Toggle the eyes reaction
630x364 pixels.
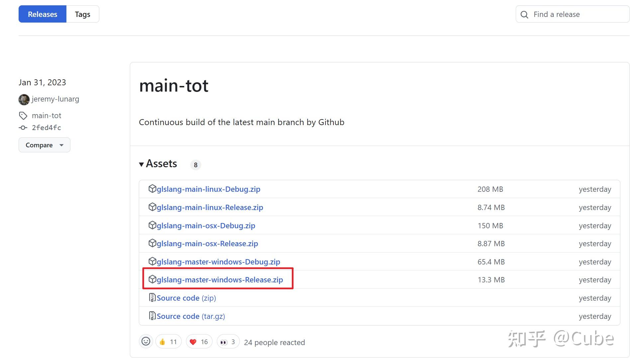[x=228, y=342]
